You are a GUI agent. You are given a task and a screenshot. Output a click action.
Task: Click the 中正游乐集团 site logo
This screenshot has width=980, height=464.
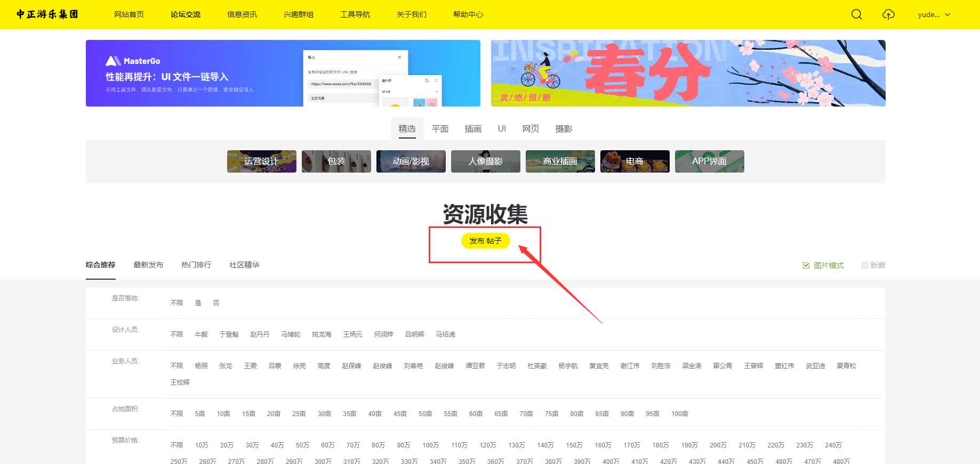tap(47, 14)
